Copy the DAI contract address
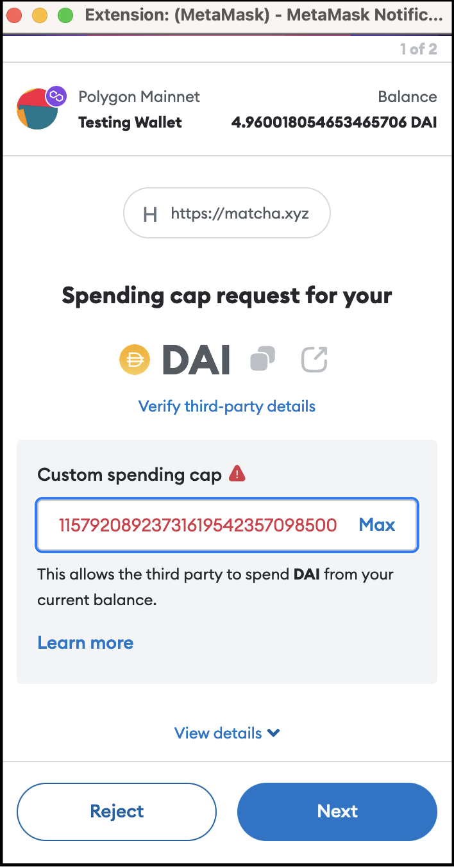This screenshot has height=868, width=454. (263, 359)
